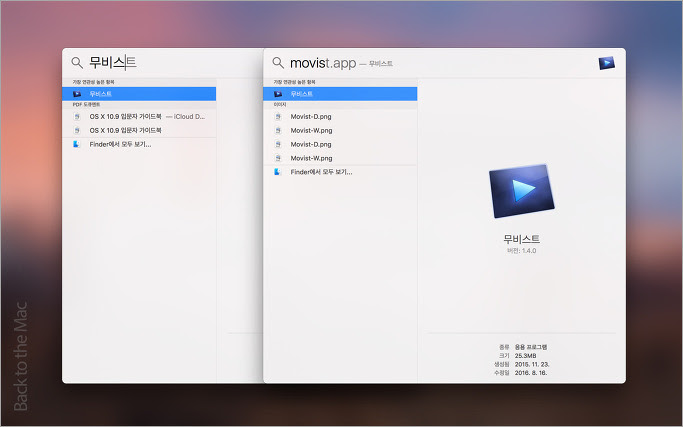
Task: Click the version 1.4.0 text in the preview
Action: click(521, 251)
